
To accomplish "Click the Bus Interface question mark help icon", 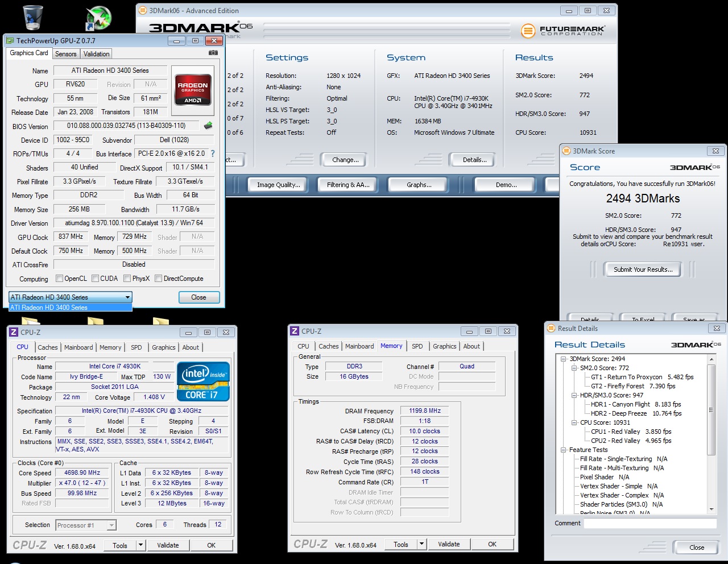I will tap(213, 154).
